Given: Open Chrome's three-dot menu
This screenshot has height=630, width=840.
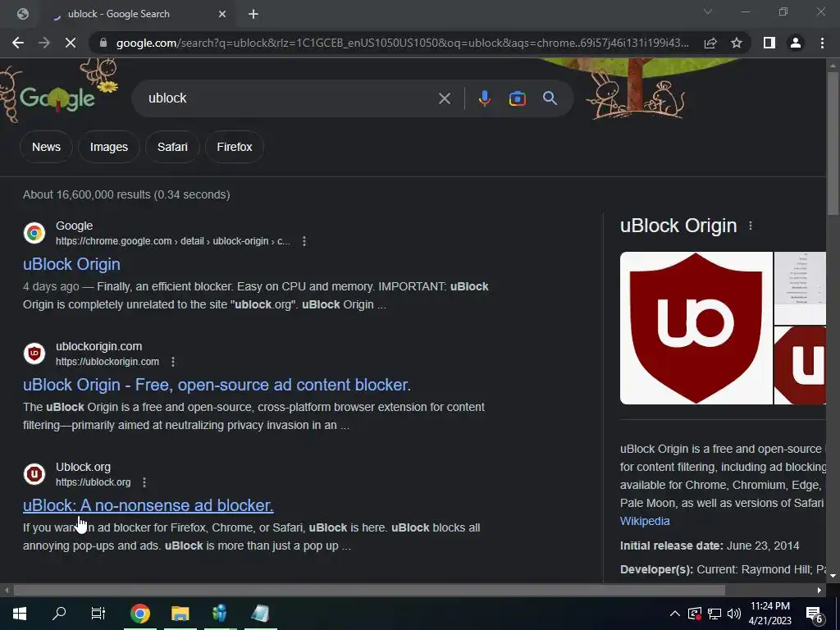Looking at the screenshot, I should click(x=822, y=43).
